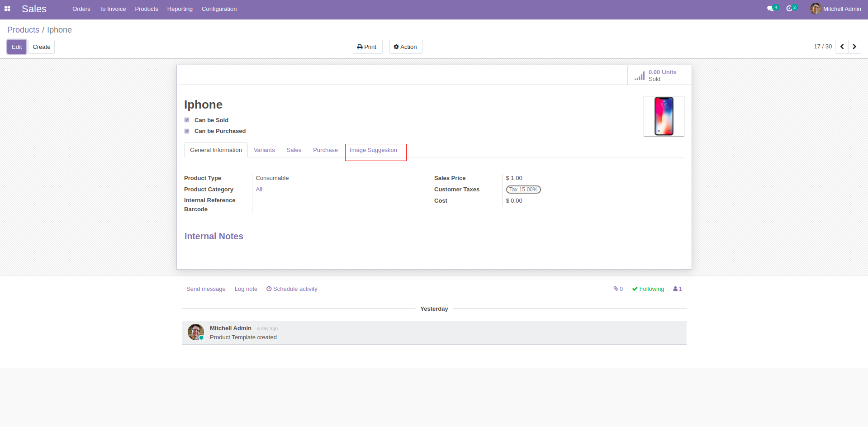868x427 pixels.
Task: Open the activities clock icon
Action: pyautogui.click(x=789, y=9)
